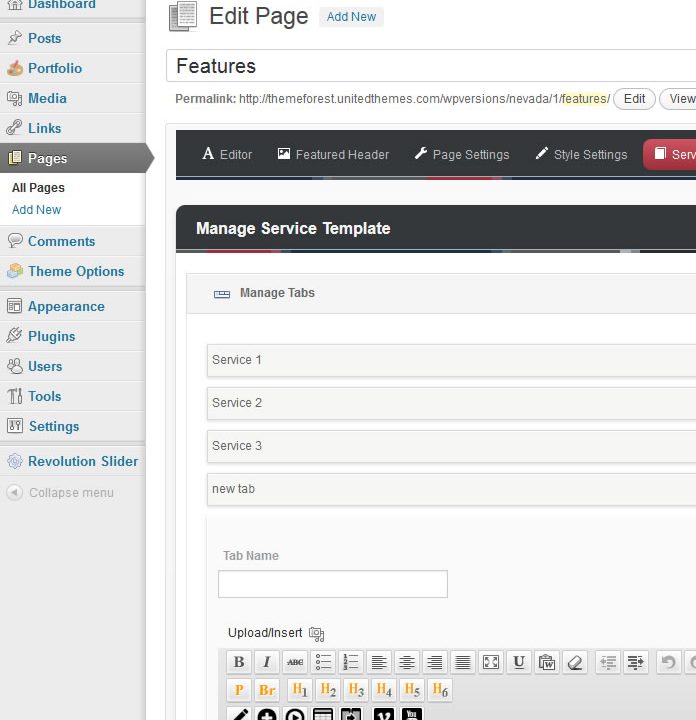Insert an H1 heading shortcode
Image resolution: width=696 pixels, height=720 pixels.
pyautogui.click(x=299, y=690)
